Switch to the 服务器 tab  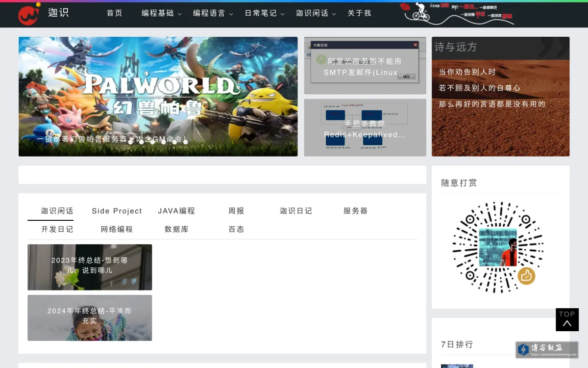click(356, 211)
